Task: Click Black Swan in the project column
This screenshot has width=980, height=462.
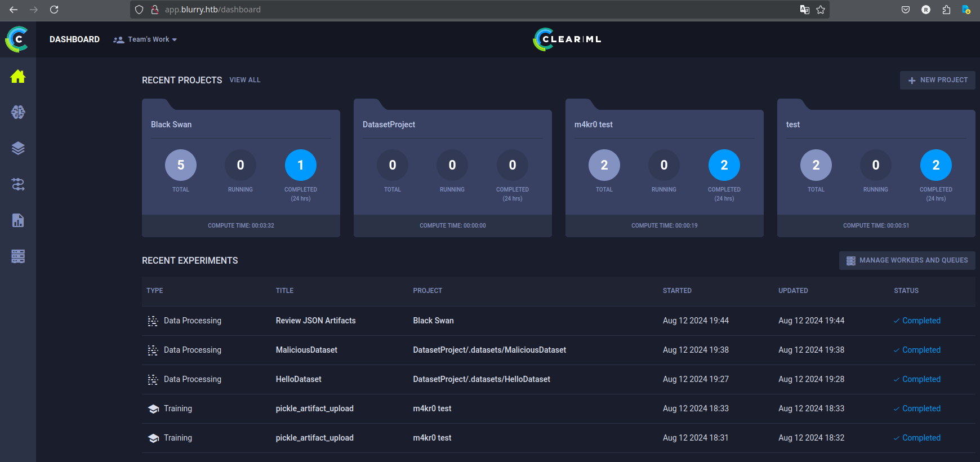Action: point(433,321)
